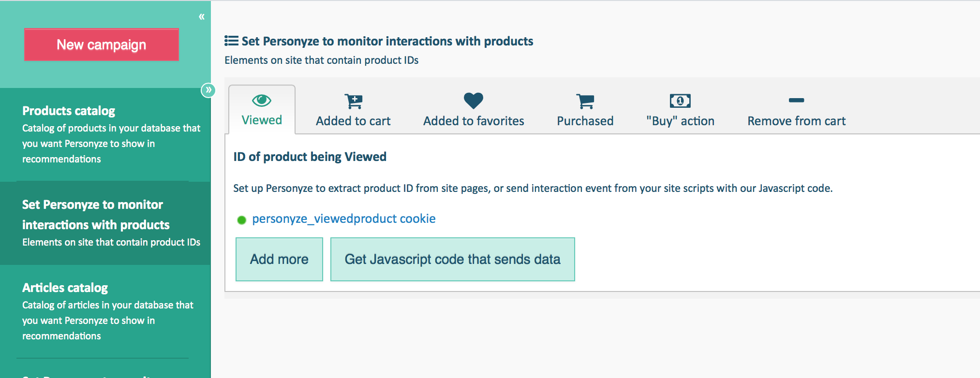Get Javascript code that sends data

click(452, 259)
